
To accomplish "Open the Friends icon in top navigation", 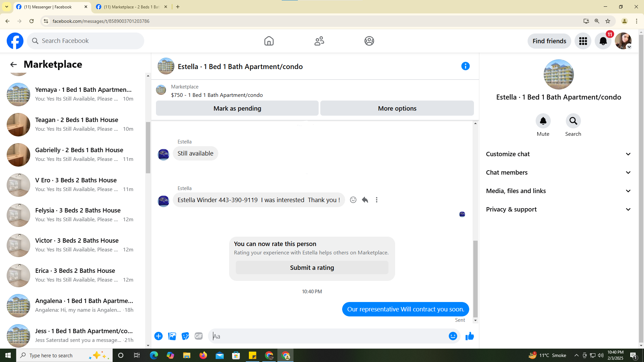I will 319,41.
